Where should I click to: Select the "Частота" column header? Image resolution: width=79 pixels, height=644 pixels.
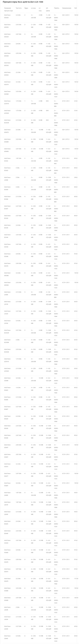pyautogui.click(x=18, y=8)
